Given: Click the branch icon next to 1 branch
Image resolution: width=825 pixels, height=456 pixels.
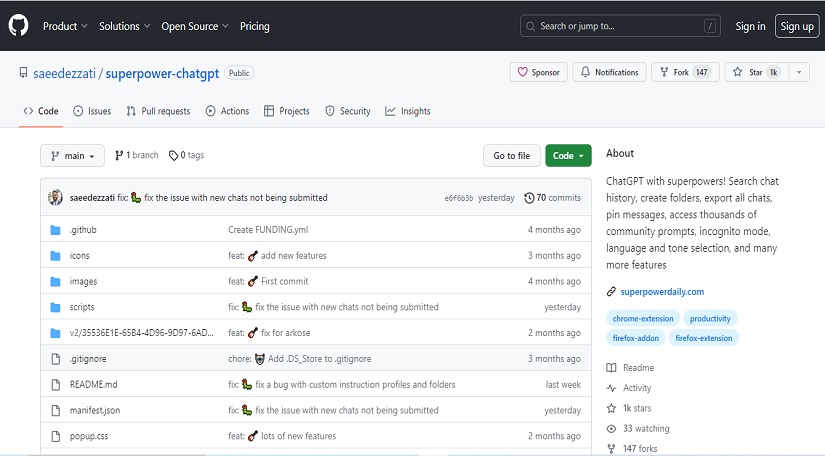Looking at the screenshot, I should (119, 155).
